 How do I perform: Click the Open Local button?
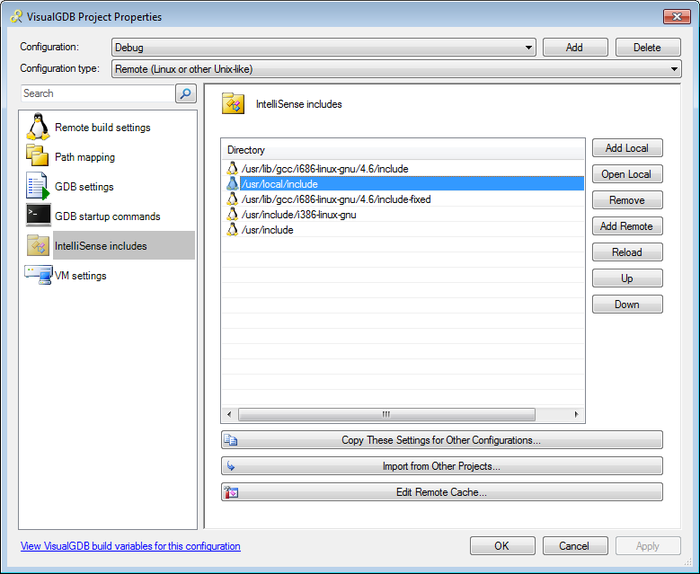pyautogui.click(x=627, y=174)
